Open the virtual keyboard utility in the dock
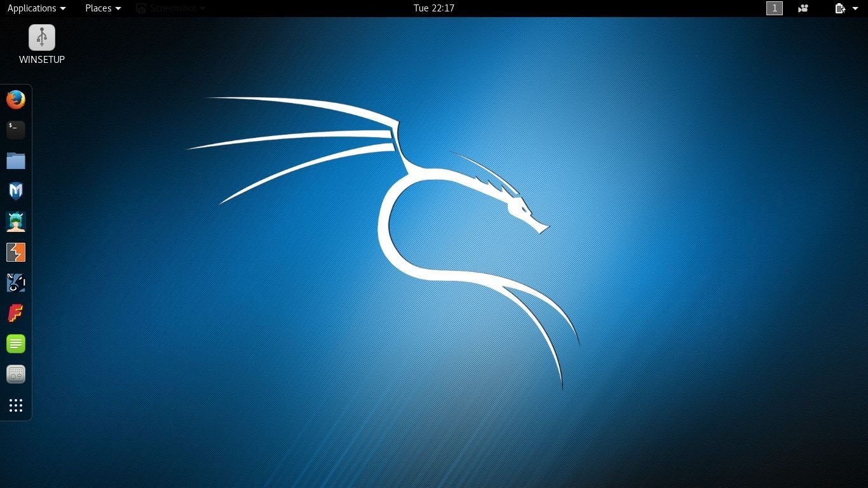Viewport: 868px width, 488px height. (x=15, y=374)
